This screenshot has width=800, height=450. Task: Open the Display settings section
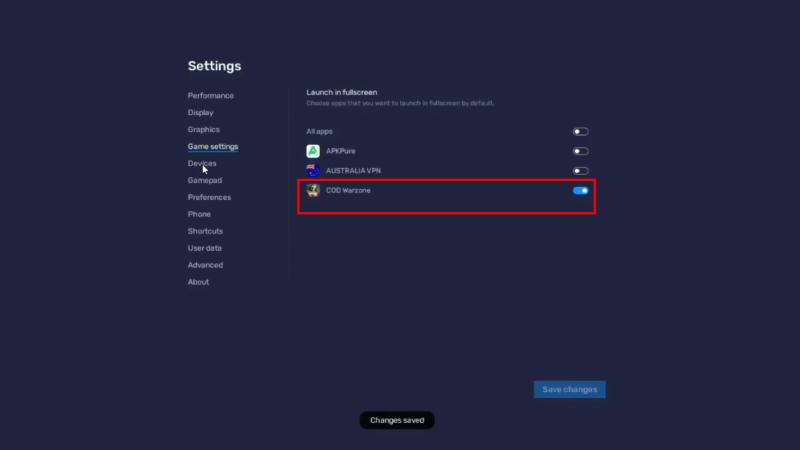201,112
